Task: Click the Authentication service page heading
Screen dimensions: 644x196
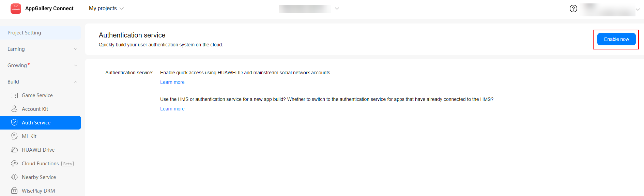Action: [x=132, y=35]
